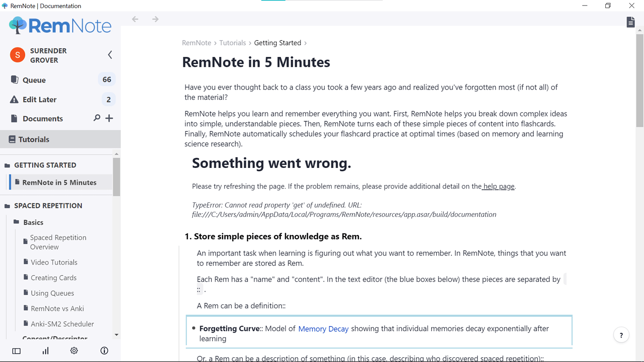The height and width of the screenshot is (362, 644).
Task: Open the help page link
Action: 498,186
